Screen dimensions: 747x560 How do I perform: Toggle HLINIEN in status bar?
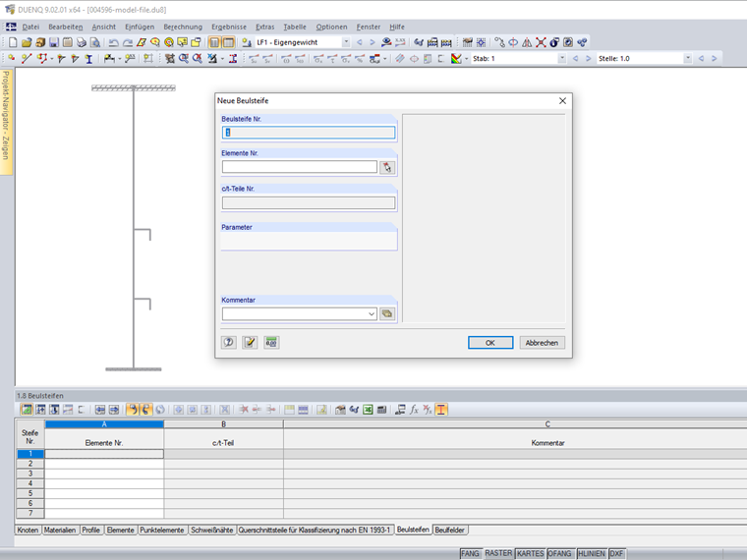[592, 553]
